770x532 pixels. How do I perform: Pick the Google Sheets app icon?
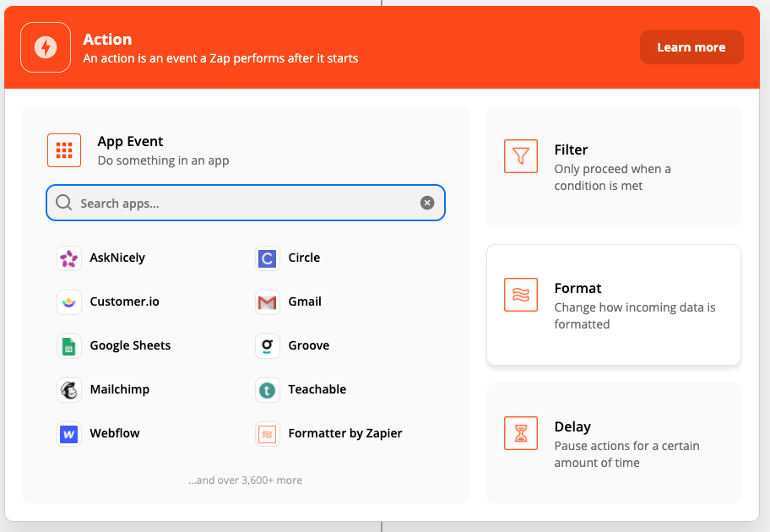click(69, 346)
